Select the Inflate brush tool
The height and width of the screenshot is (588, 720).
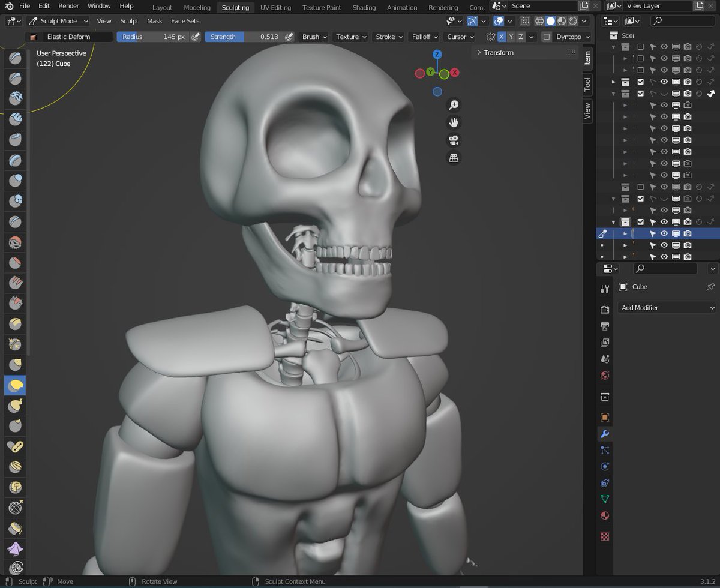click(15, 181)
